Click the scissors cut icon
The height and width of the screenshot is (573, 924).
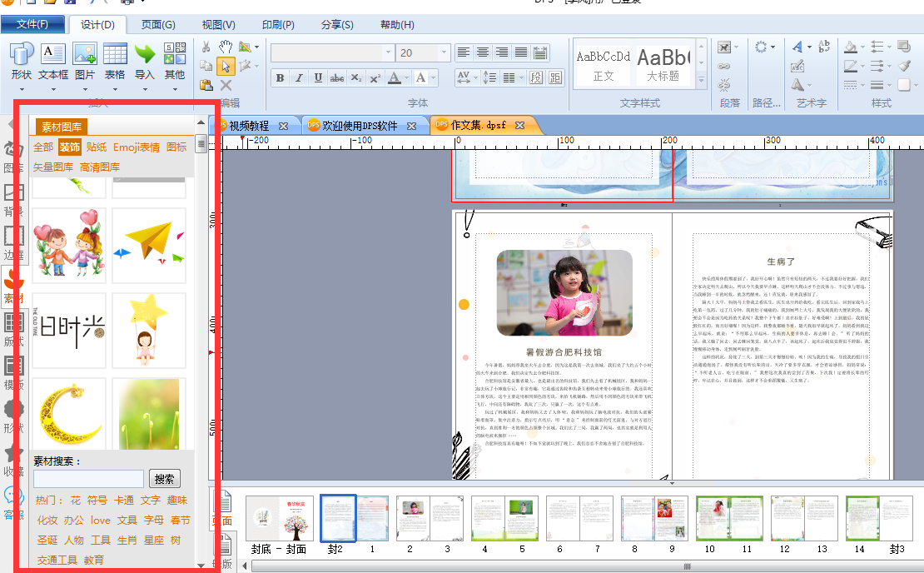pyautogui.click(x=206, y=47)
